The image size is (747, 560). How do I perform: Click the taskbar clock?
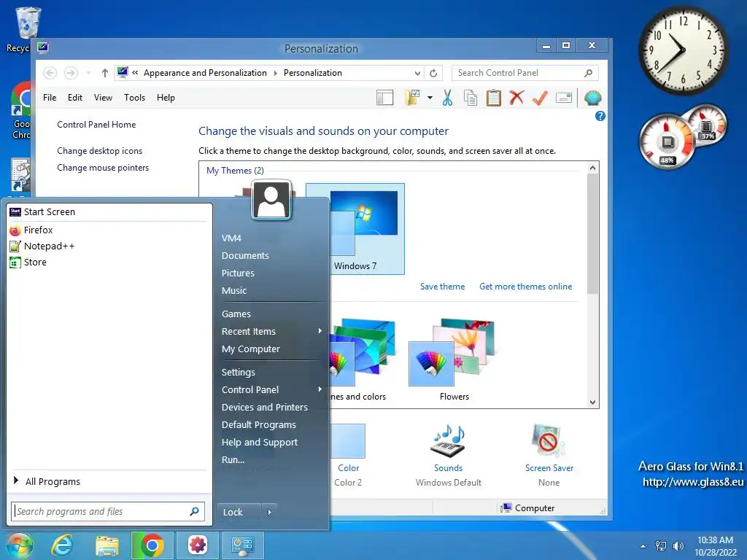pos(715,546)
